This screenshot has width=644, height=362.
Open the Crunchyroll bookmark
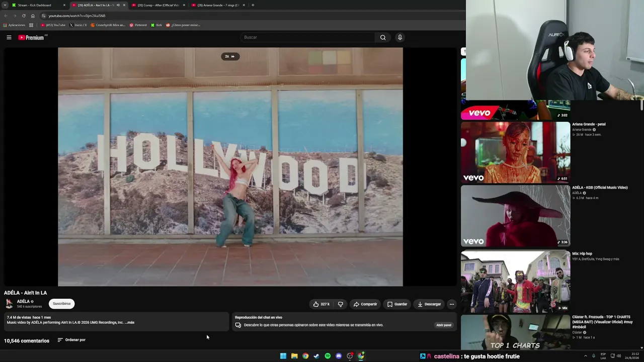tap(108, 25)
